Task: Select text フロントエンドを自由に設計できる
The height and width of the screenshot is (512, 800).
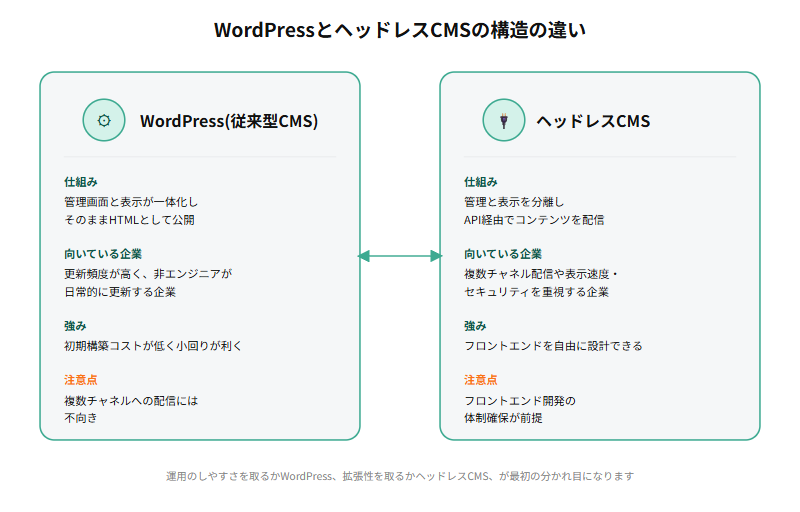Action: pos(553,346)
